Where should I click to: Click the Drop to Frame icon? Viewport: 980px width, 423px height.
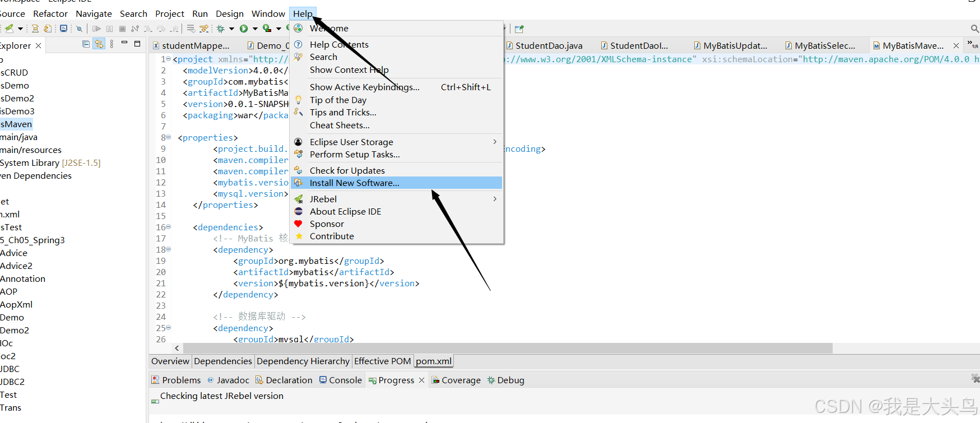(x=191, y=29)
